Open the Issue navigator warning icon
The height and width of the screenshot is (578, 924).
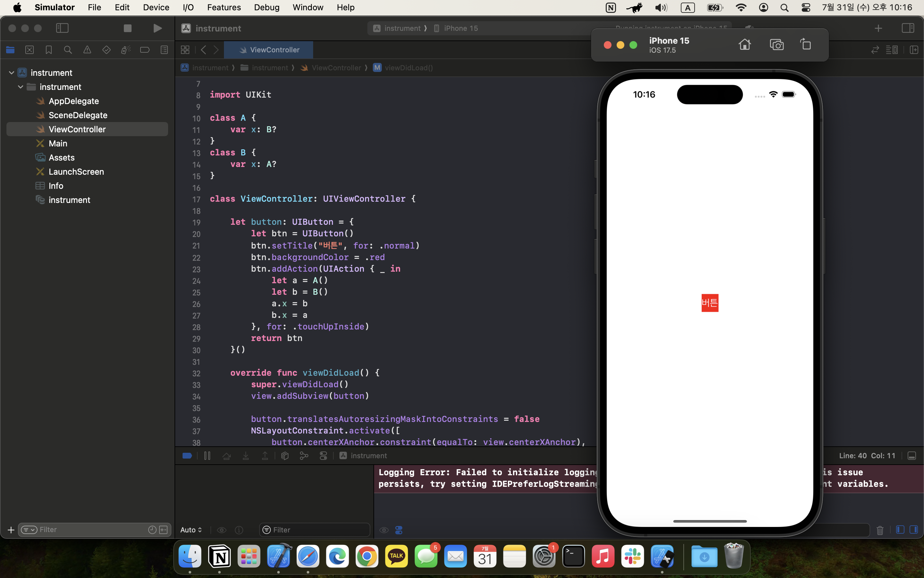click(87, 50)
